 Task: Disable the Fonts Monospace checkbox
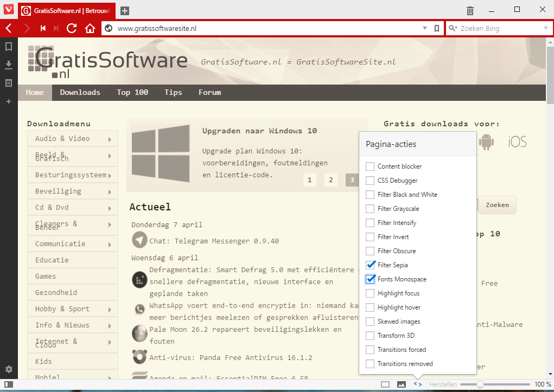click(x=371, y=279)
